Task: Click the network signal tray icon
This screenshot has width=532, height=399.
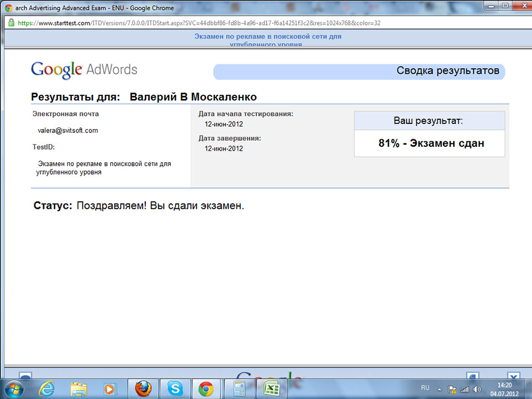Action: (464, 390)
